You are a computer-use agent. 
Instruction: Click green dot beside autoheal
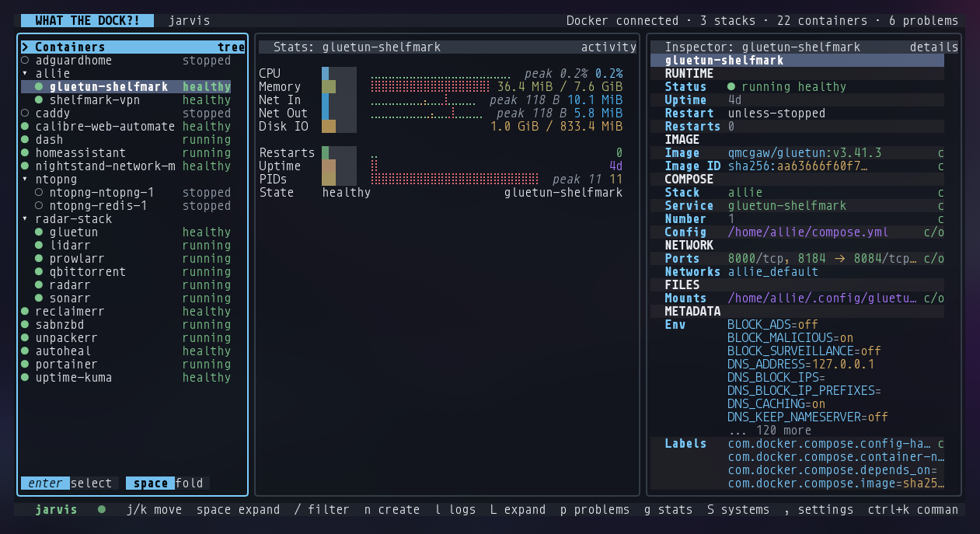click(25, 351)
